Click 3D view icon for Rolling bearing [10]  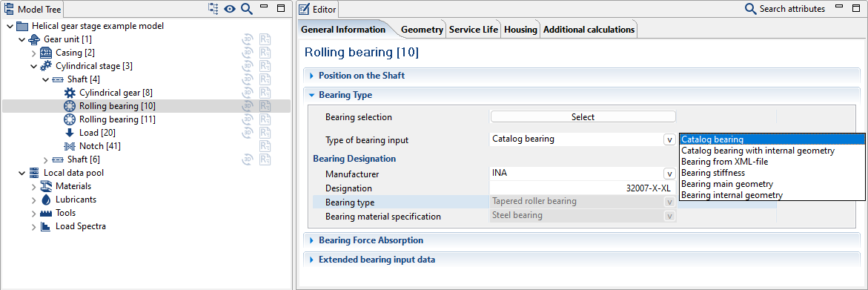248,106
